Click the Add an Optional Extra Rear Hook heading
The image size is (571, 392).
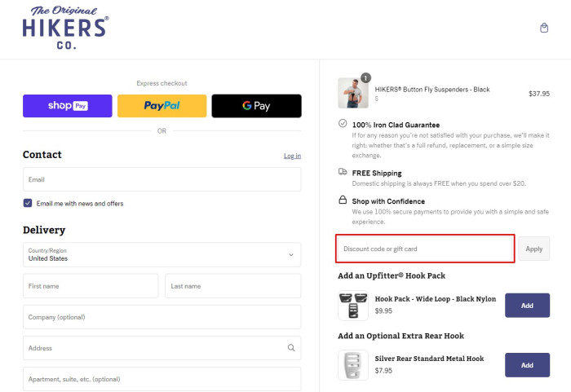pyautogui.click(x=401, y=336)
